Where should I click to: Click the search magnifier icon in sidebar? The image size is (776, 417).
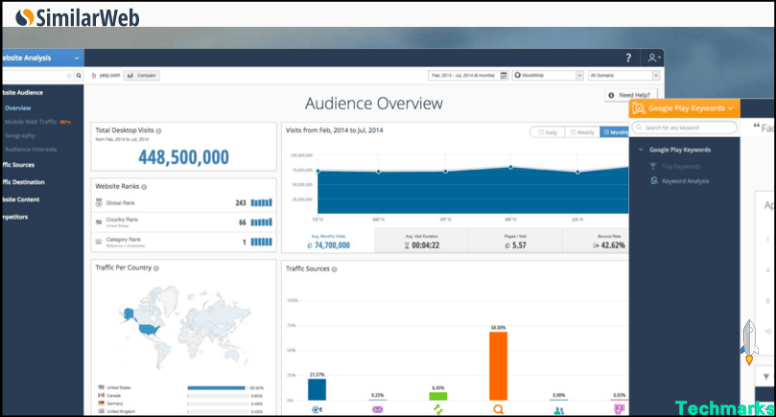[x=80, y=75]
